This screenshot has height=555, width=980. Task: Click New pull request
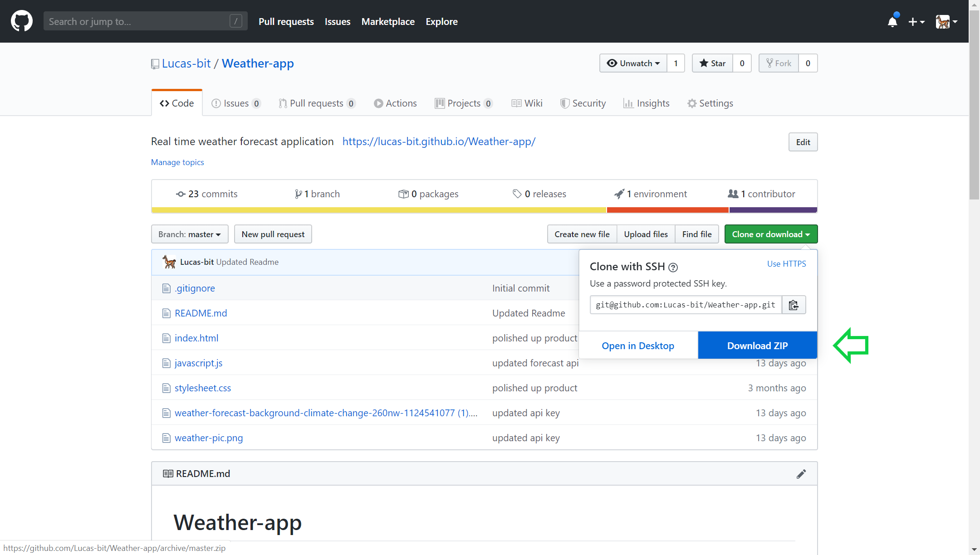273,234
